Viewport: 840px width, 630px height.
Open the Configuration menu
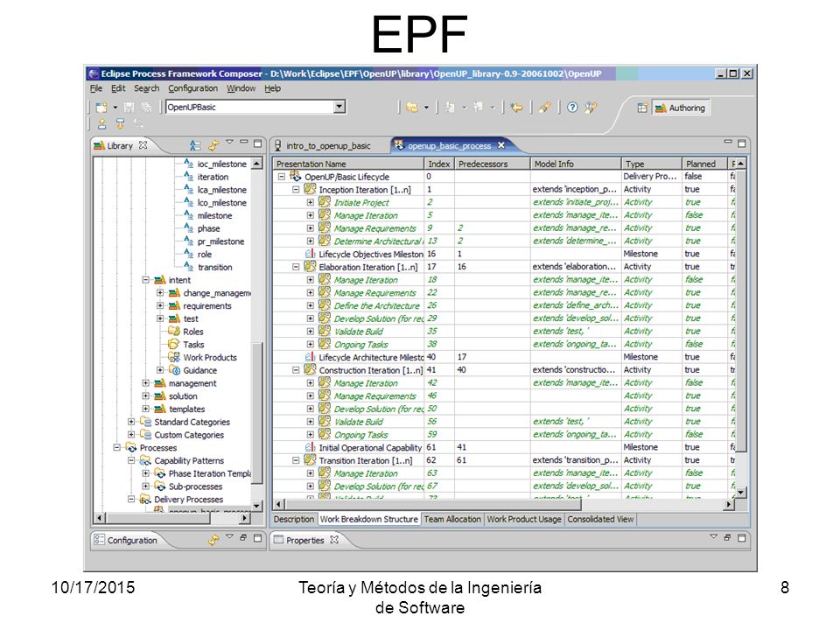pos(192,88)
